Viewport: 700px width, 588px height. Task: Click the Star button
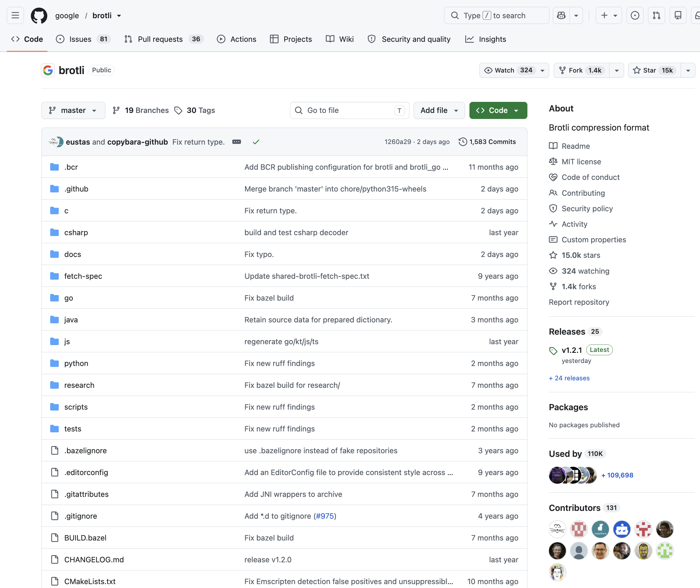click(x=654, y=71)
